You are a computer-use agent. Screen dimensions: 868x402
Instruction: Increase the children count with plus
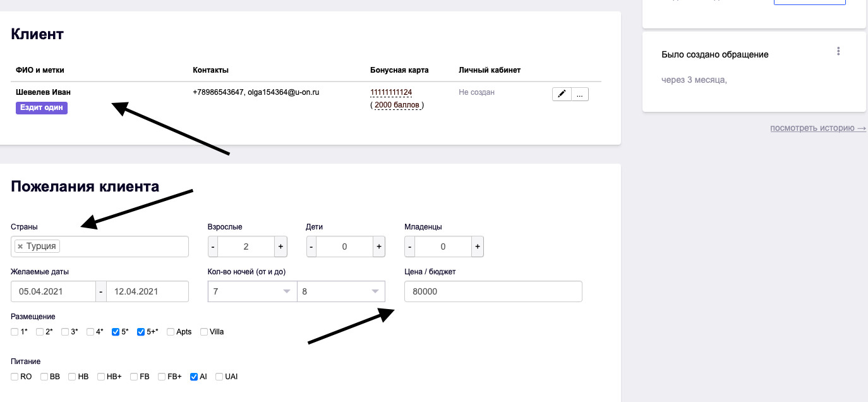(x=379, y=247)
